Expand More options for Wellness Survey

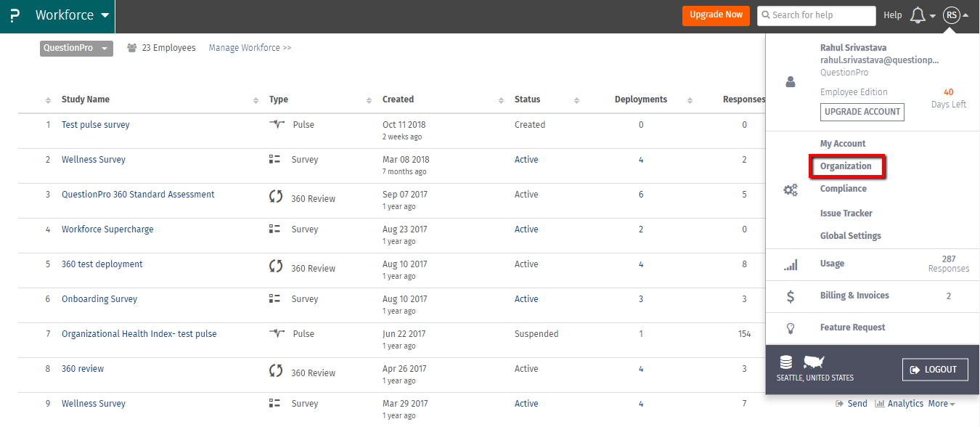942,404
